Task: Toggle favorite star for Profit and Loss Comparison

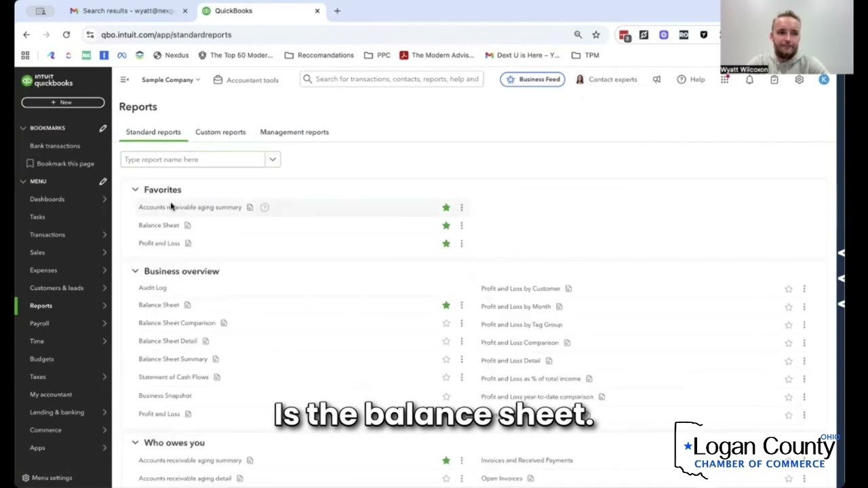Action: coord(789,343)
